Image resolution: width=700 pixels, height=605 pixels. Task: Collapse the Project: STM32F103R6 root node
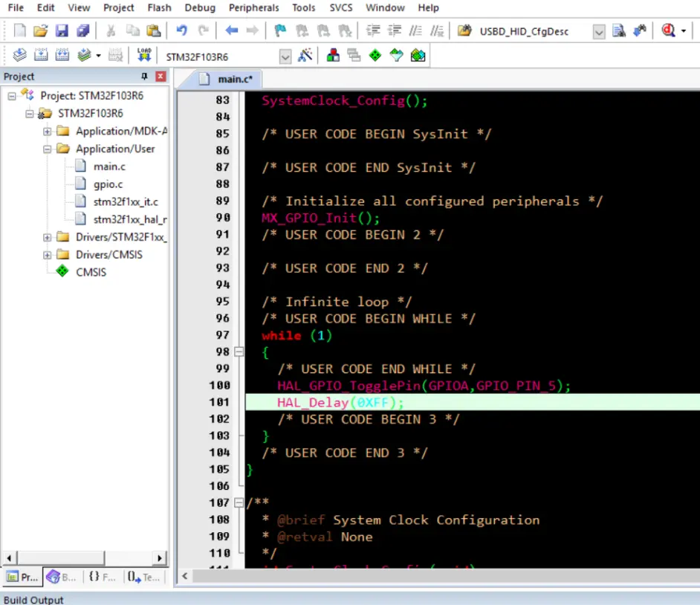pos(12,96)
